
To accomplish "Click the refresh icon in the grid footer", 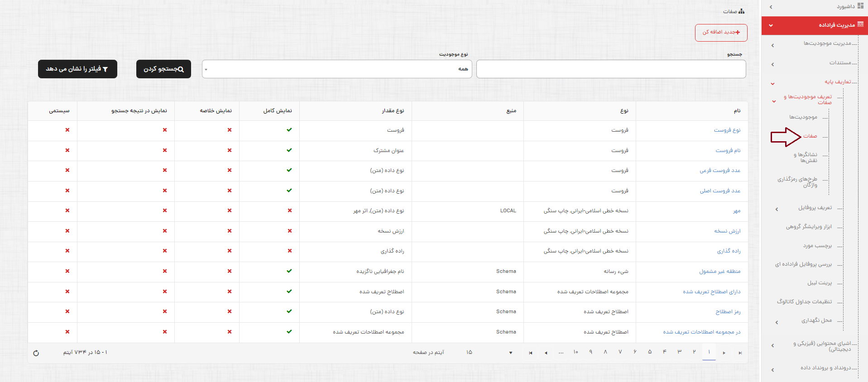I will (36, 353).
